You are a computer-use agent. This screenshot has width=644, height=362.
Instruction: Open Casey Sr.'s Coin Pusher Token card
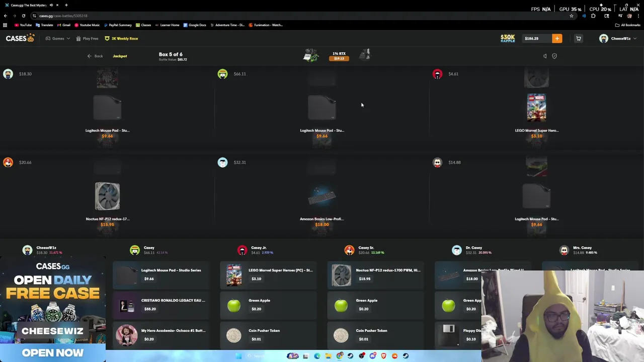point(376,335)
